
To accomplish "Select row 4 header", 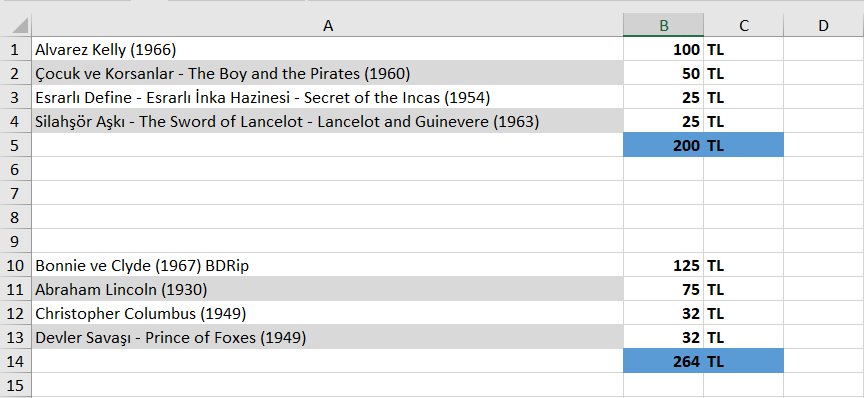I will click(x=15, y=121).
